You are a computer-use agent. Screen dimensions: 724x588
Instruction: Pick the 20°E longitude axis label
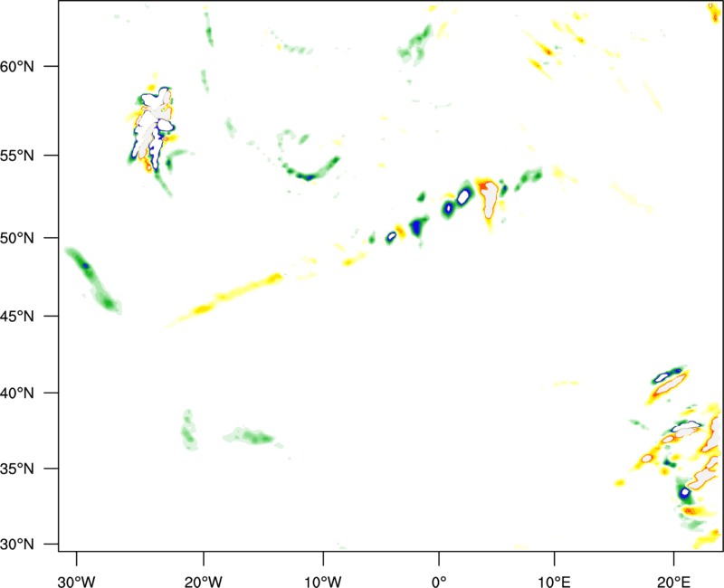coord(673,582)
